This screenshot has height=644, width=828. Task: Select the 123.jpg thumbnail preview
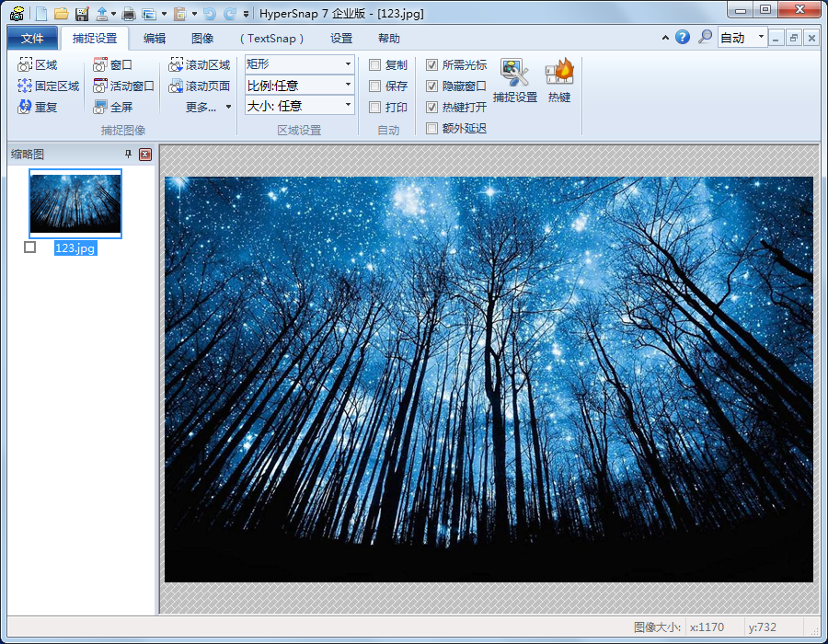coord(75,203)
